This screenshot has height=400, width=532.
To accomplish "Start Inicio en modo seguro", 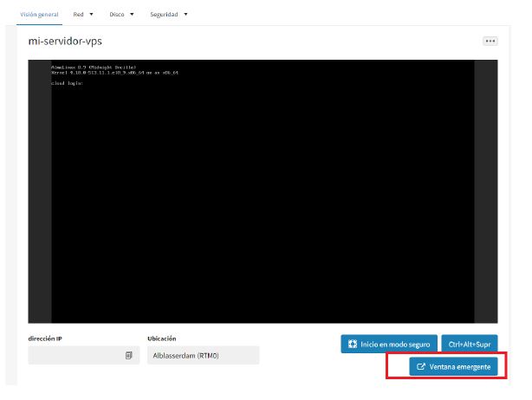I will (389, 344).
